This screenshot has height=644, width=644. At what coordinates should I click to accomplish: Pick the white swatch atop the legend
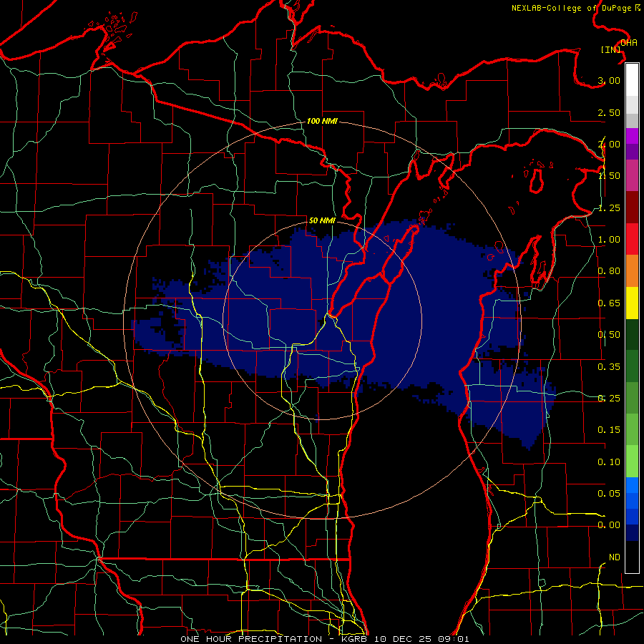coord(632,80)
